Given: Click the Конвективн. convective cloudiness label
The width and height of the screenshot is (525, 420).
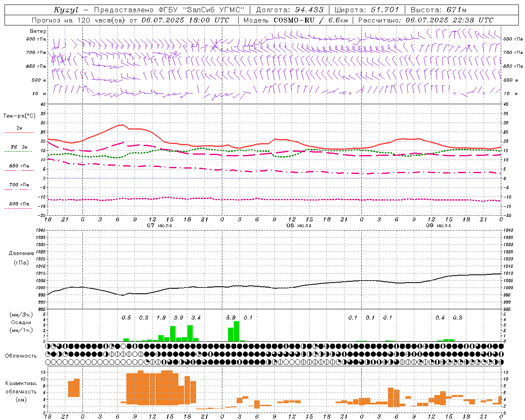Looking at the screenshot, I should tap(21, 383).
